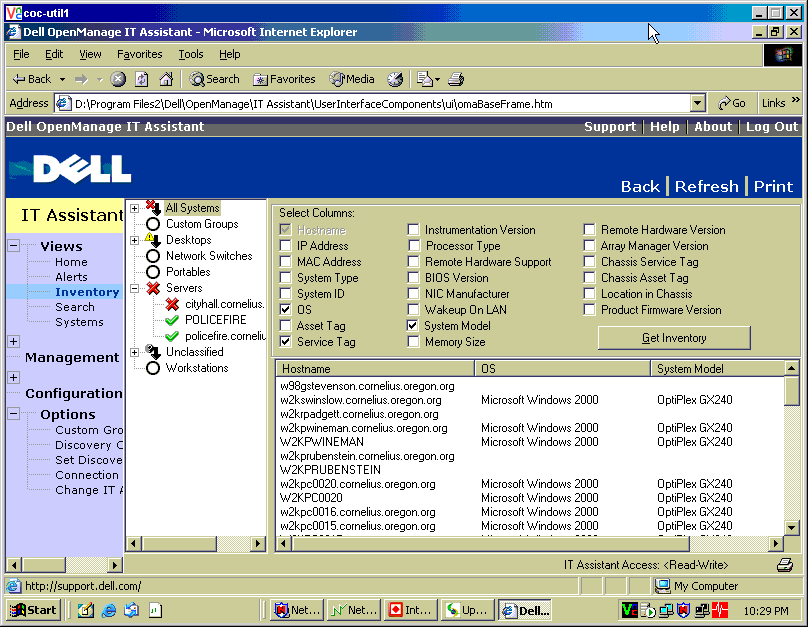808x627 pixels.
Task: Open the Help menu
Action: tap(229, 54)
